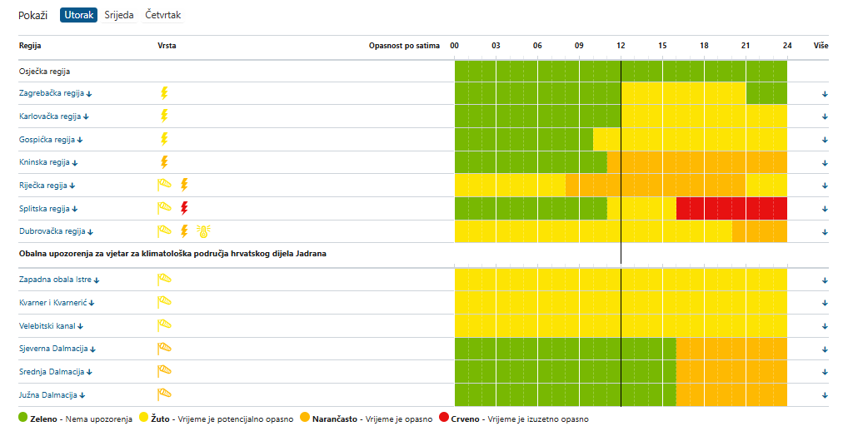Expand the Više arrow for Sjeverna Dalmacija row
Screen dimensions: 868x441
coord(825,349)
